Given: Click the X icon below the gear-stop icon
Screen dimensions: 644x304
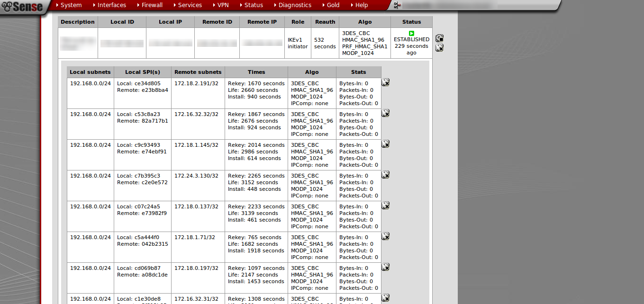Looking at the screenshot, I should click(439, 47).
